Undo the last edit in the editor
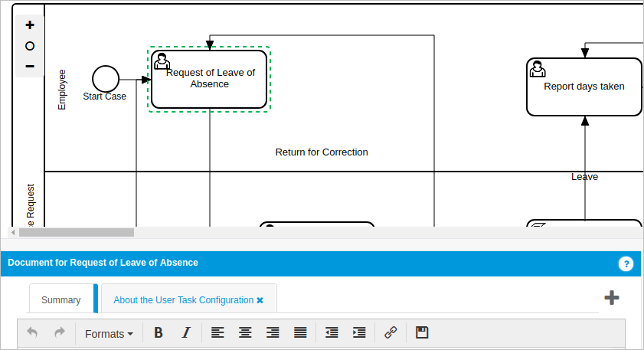Image resolution: width=644 pixels, height=350 pixels. (32, 332)
